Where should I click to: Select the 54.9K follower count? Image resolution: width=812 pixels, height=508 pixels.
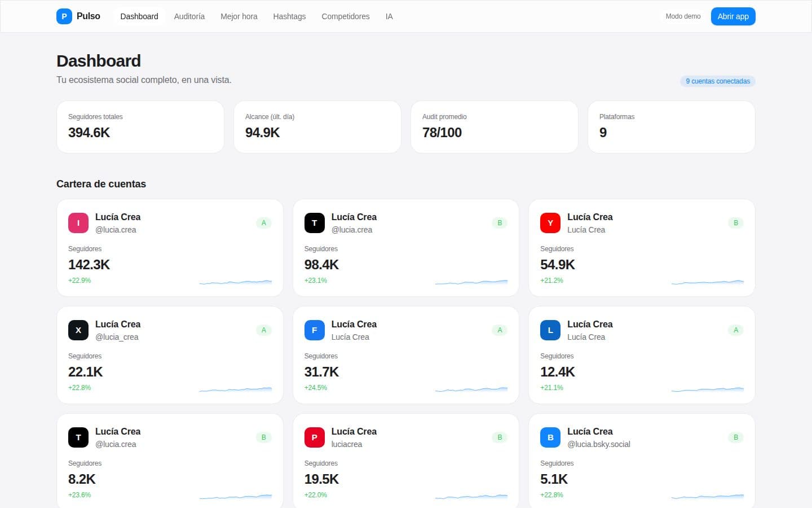[x=558, y=265]
